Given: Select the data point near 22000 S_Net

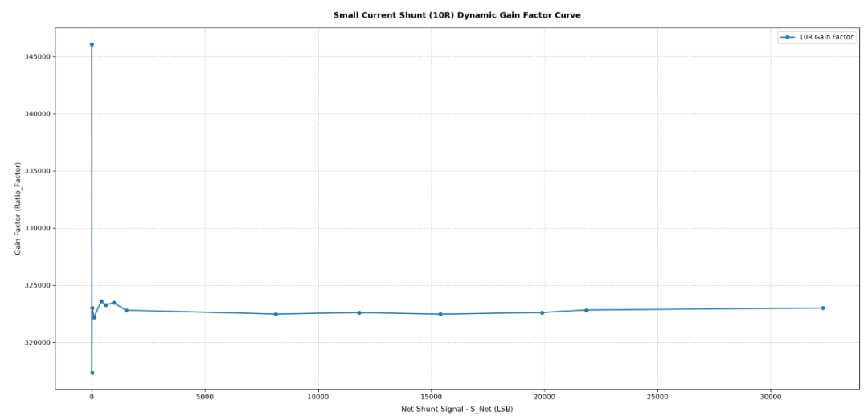Looking at the screenshot, I should [x=586, y=310].
